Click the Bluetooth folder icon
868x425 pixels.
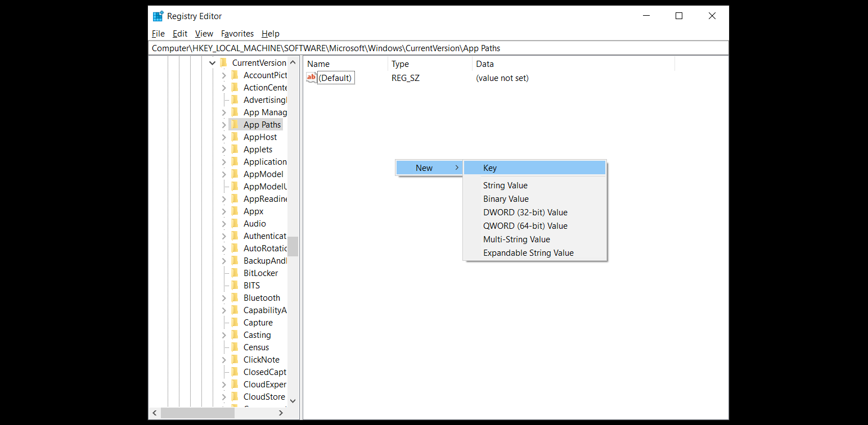point(235,298)
